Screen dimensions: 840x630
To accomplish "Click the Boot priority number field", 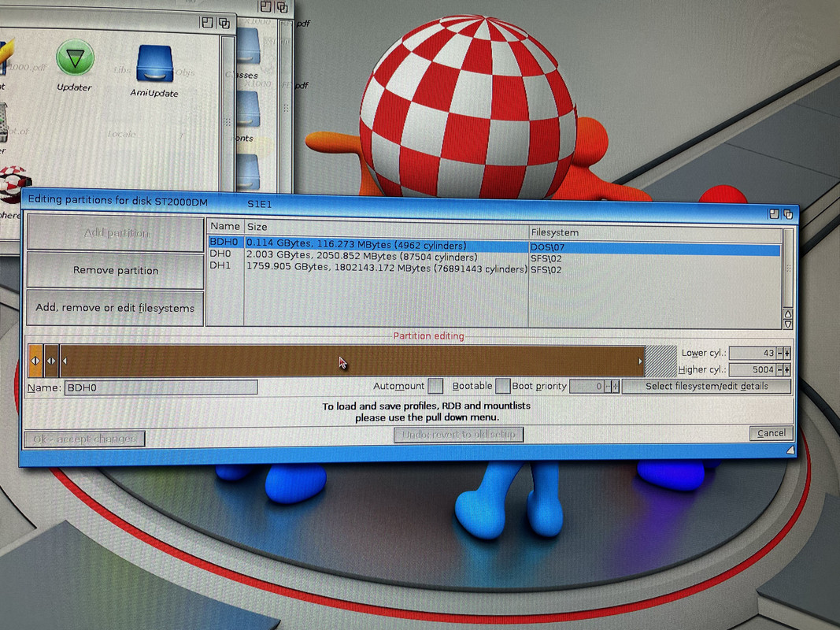I will click(587, 386).
